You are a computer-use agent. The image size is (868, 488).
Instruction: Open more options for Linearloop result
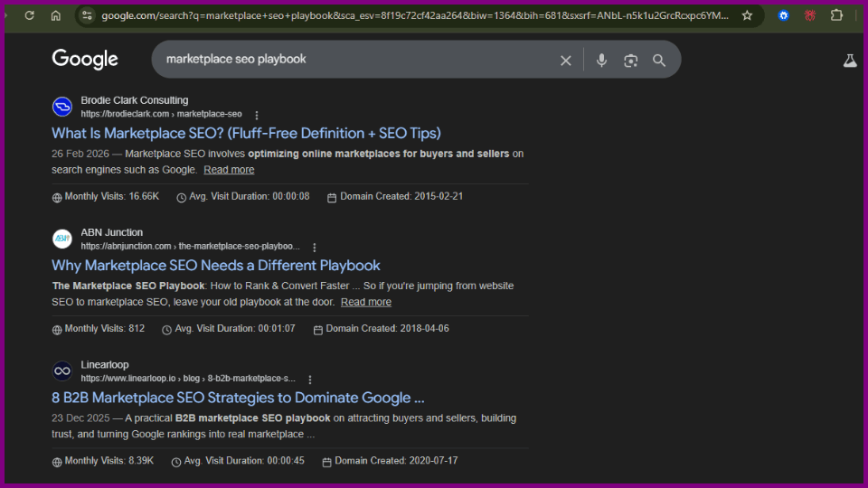(x=310, y=380)
